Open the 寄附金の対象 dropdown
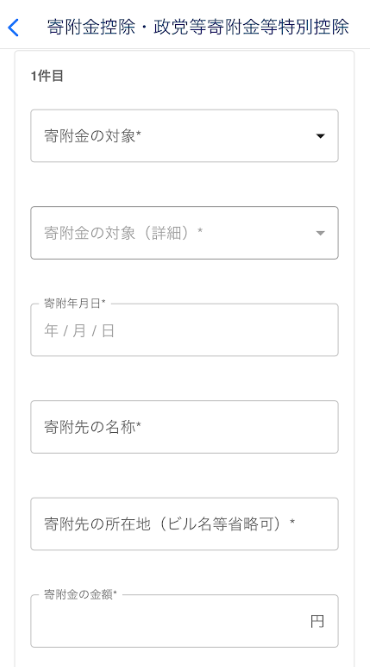 coord(184,136)
